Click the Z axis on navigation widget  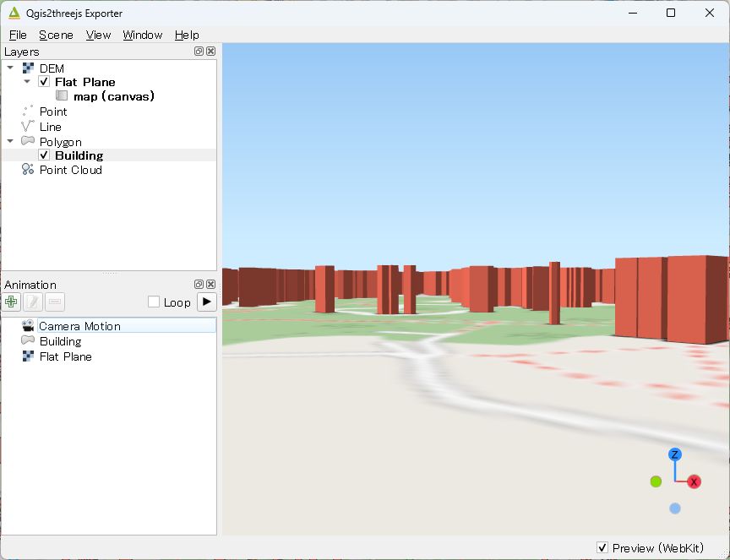click(x=675, y=454)
